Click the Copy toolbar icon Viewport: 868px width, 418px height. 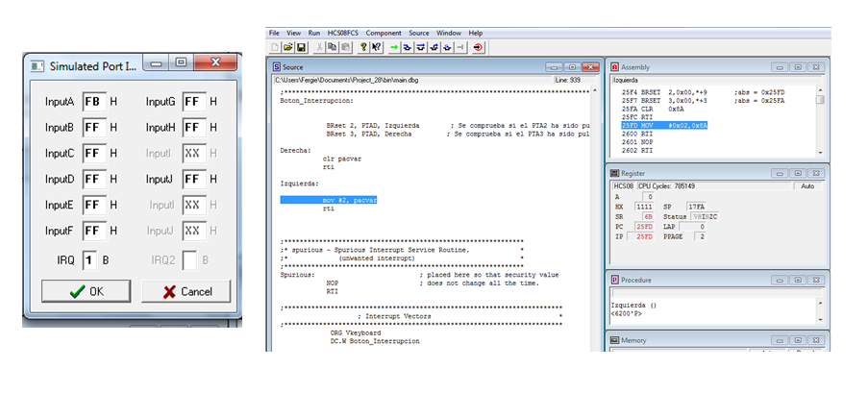click(333, 46)
